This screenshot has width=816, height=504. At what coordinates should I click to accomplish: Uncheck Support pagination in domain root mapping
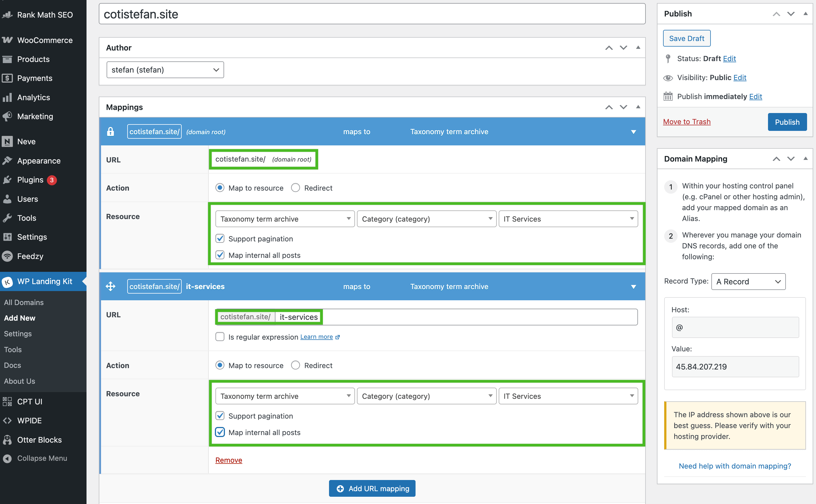[220, 239]
